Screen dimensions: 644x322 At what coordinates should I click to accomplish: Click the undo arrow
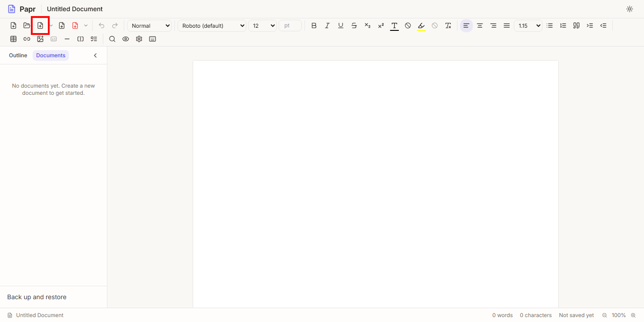click(102, 25)
